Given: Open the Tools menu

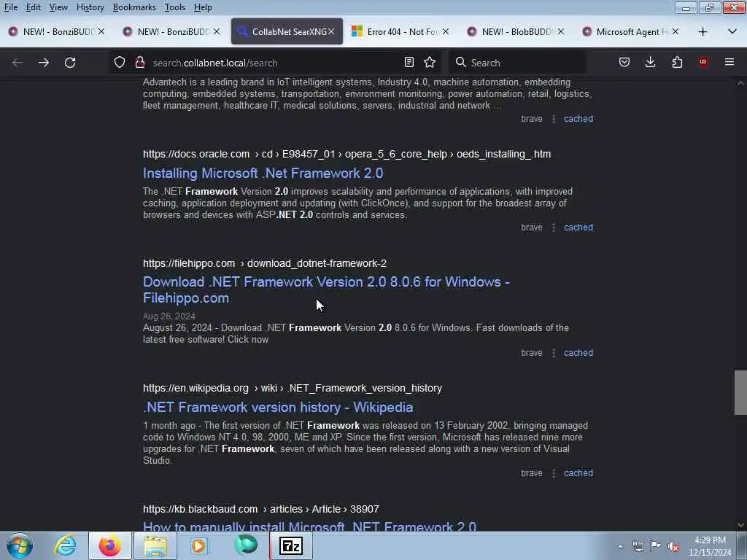Looking at the screenshot, I should pos(175,7).
